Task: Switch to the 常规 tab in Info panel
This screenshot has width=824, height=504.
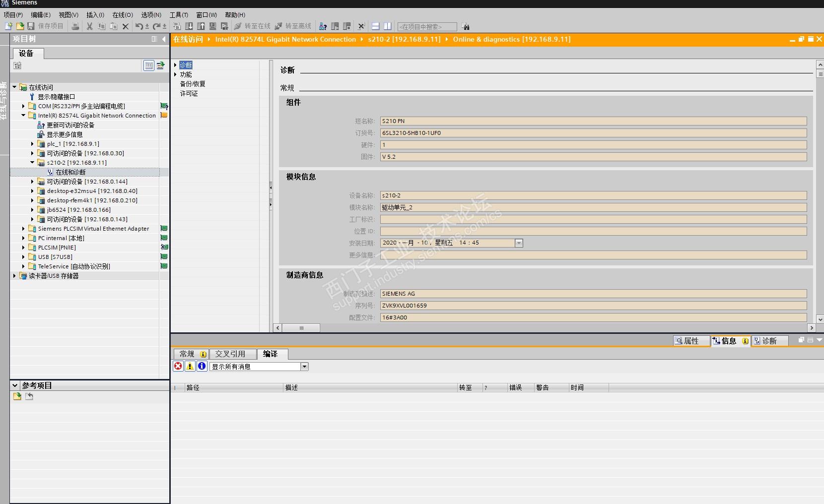Action: click(x=191, y=354)
